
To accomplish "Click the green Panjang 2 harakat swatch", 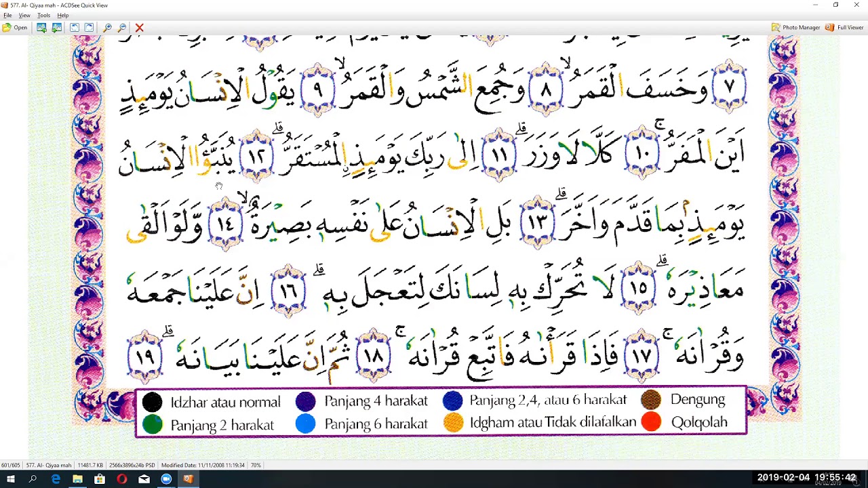I will coord(152,424).
